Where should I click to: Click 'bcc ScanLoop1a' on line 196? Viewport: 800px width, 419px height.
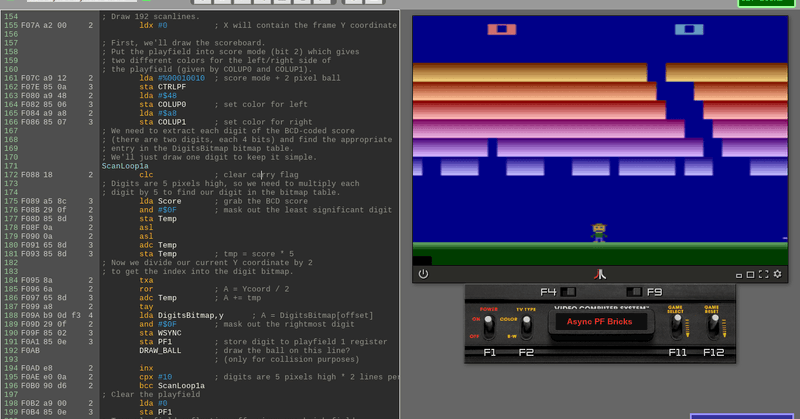click(x=172, y=386)
